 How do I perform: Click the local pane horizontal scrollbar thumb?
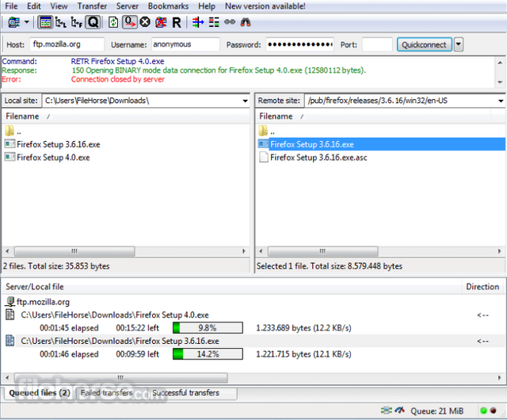coord(74,251)
